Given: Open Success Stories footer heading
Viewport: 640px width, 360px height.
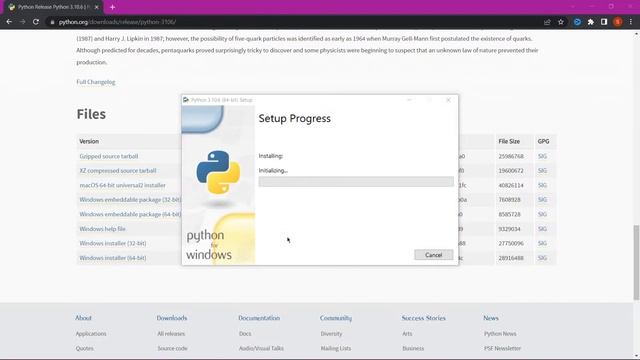Looking at the screenshot, I should pos(424,318).
